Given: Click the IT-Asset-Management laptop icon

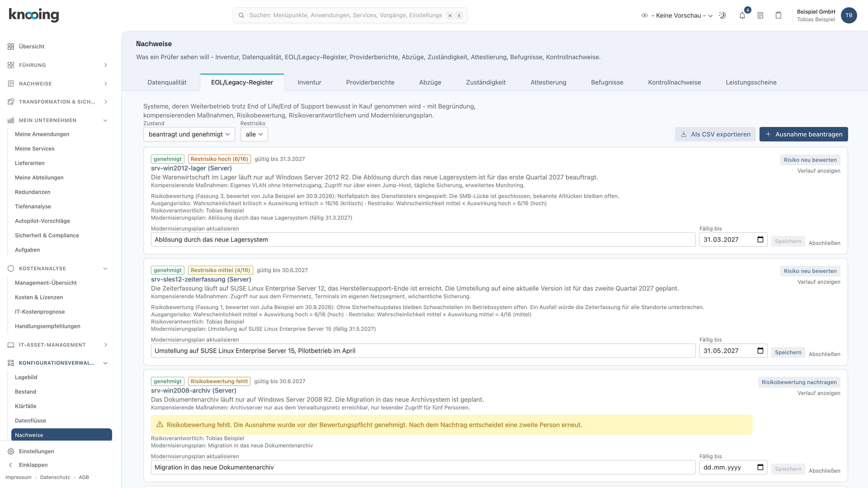Looking at the screenshot, I should coord(11,345).
